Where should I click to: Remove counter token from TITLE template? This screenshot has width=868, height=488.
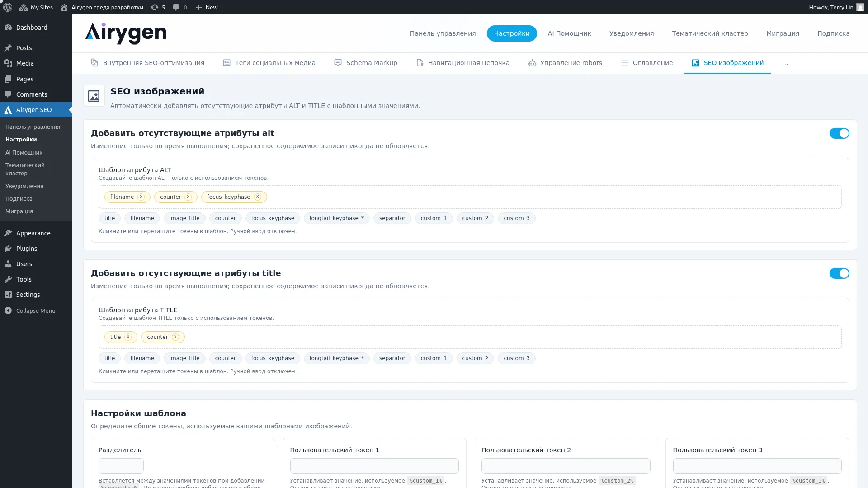[175, 337]
